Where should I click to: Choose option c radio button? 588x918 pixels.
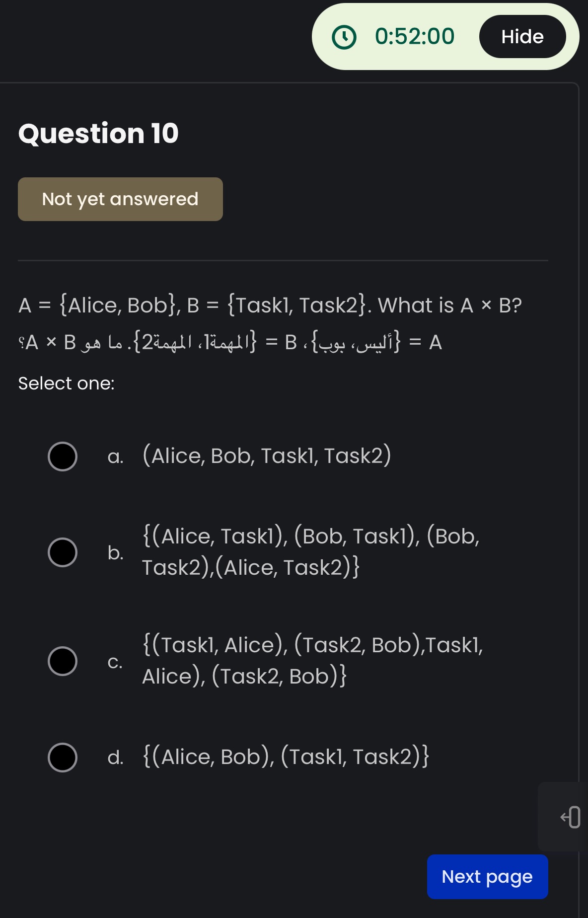click(63, 661)
